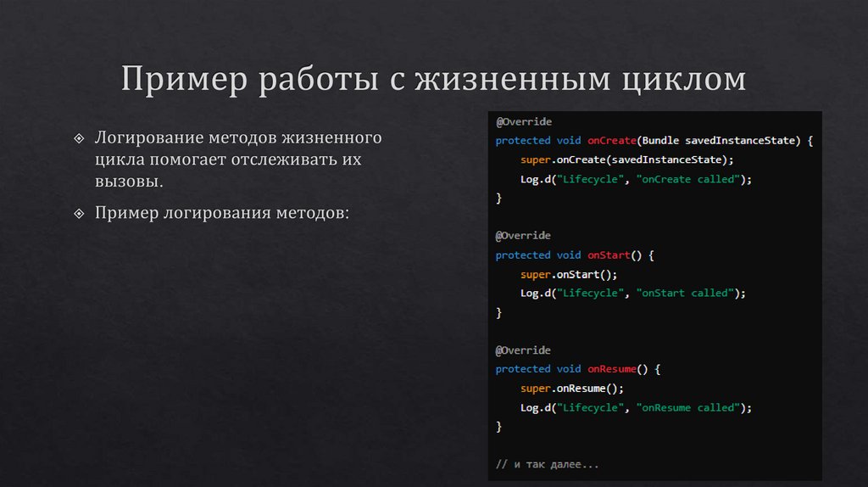Click the bullet text starting "Логирование методов жизненного"
Viewport: 868px width, 487px height.
tap(238, 159)
